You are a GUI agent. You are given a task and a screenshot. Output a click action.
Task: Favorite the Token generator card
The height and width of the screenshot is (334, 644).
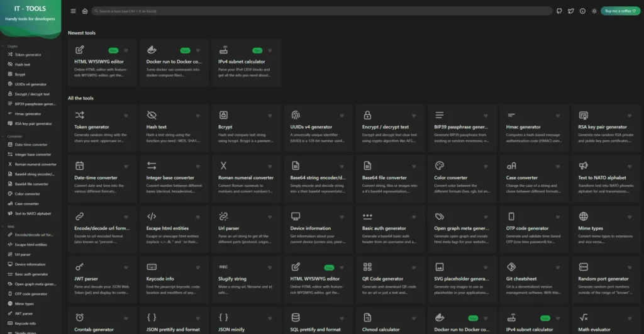pos(126,116)
